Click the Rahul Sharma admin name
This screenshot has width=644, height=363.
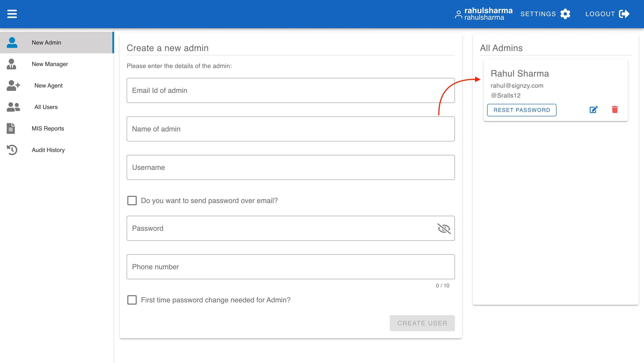[520, 73]
